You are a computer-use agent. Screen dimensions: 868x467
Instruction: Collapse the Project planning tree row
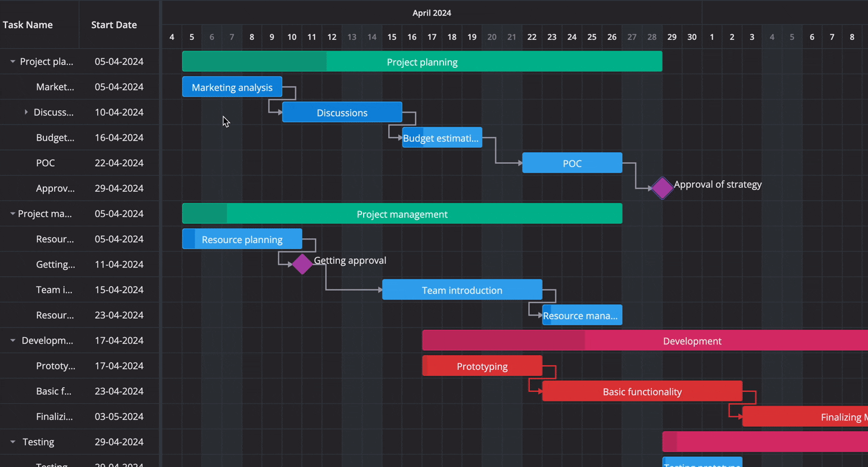(x=13, y=61)
